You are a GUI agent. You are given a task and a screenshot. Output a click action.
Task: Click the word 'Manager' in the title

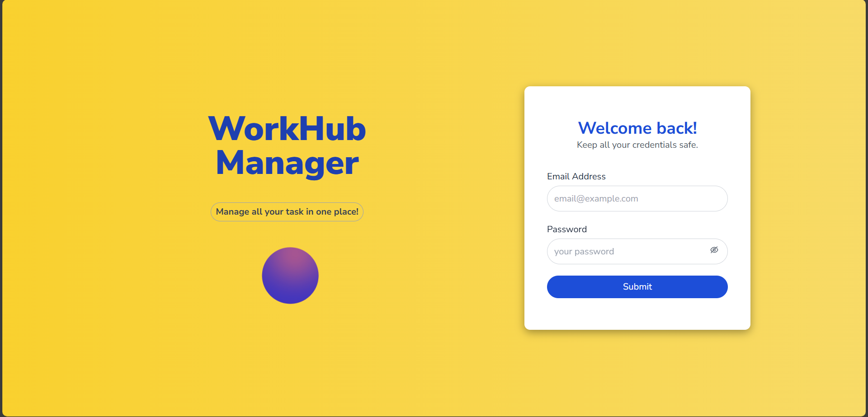point(287,163)
